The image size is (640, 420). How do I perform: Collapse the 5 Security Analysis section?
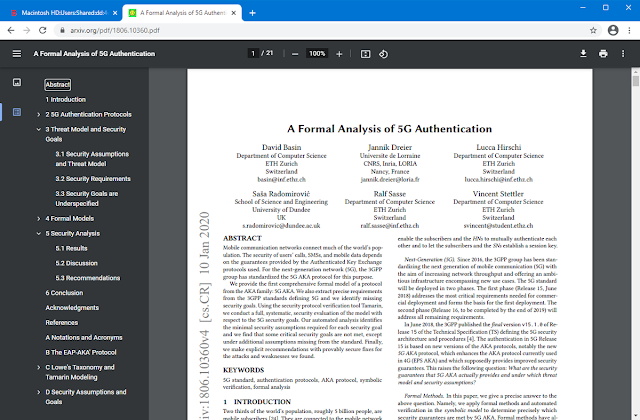pyautogui.click(x=39, y=233)
